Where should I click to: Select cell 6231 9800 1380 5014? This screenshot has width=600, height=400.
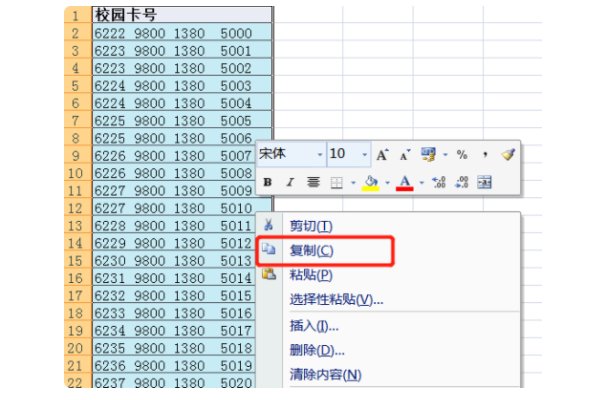[x=174, y=278]
